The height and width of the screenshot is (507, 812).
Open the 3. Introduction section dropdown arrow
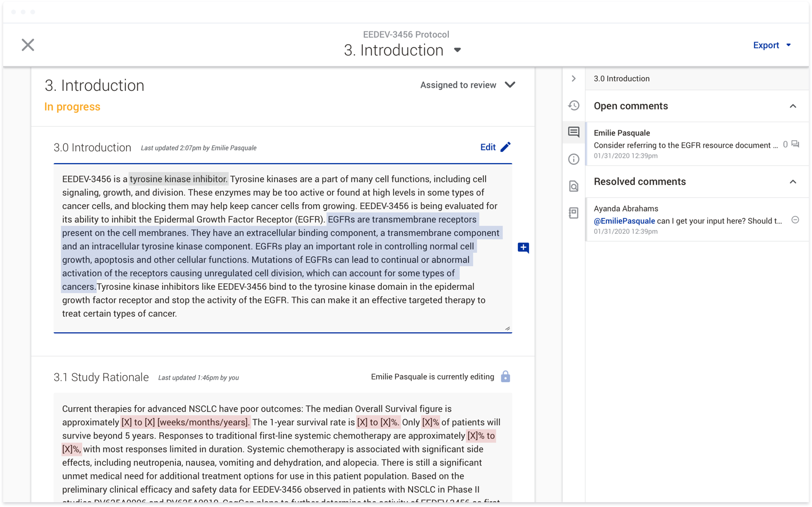[457, 50]
